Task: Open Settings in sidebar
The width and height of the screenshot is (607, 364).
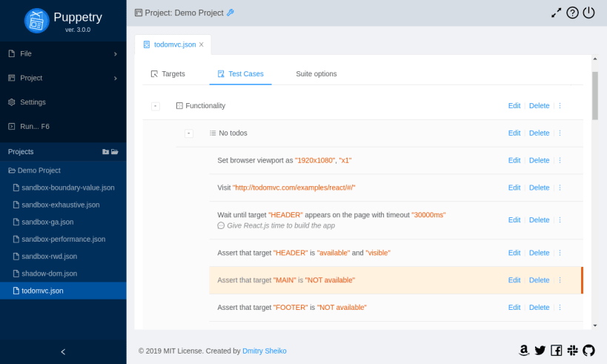Action: coord(63,102)
